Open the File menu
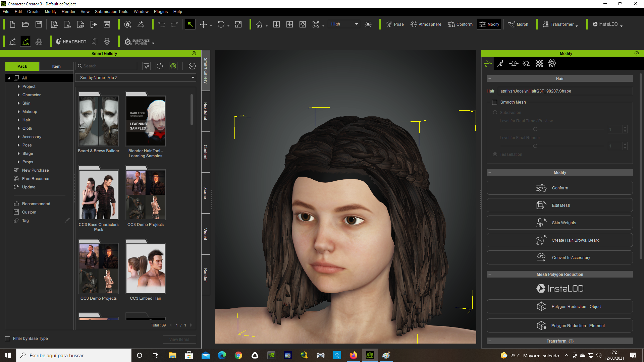This screenshot has height=362, width=644. (6, 11)
